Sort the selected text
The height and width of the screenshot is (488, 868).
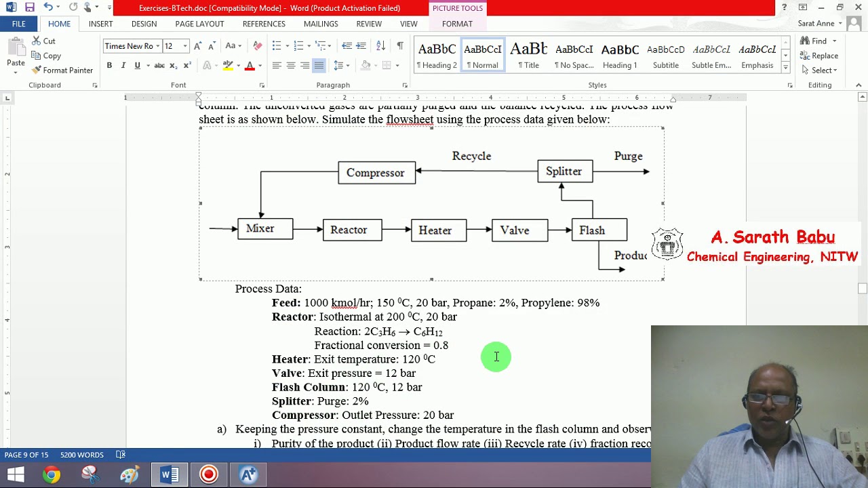[x=380, y=45]
